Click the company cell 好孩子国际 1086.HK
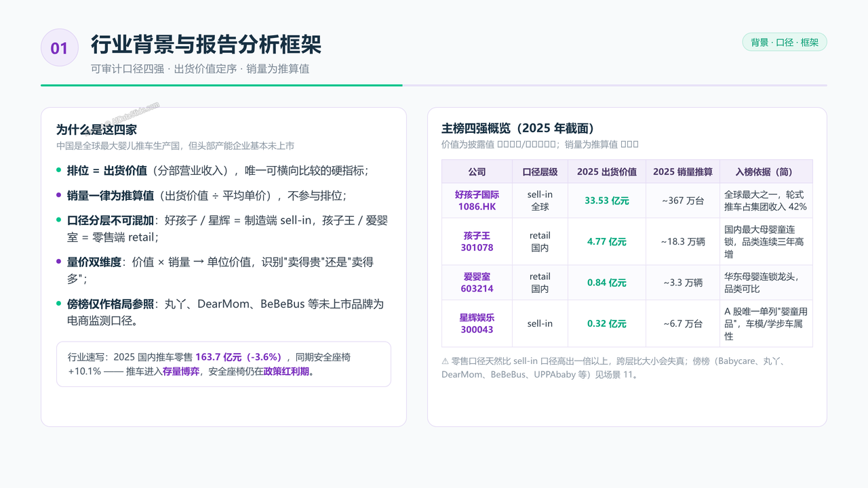The height and width of the screenshot is (488, 868). pos(477,201)
